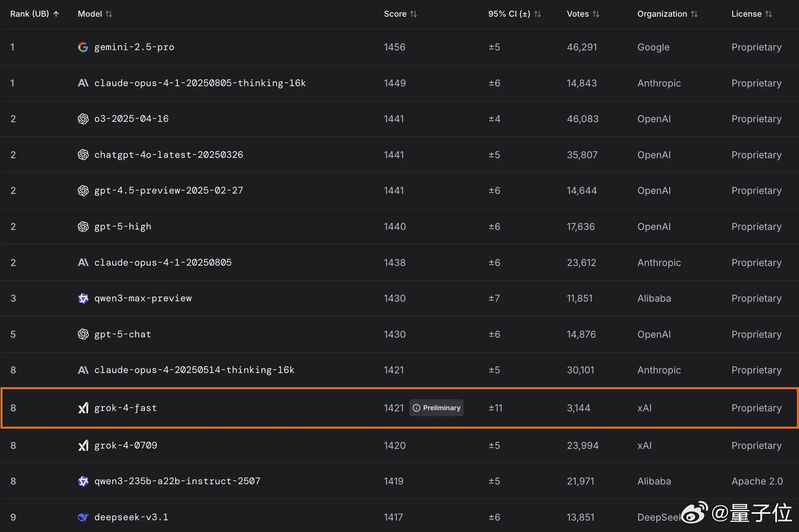Click score 1456 for gemini-2.5-pro
Viewport: 799px width, 532px height.
pos(395,47)
